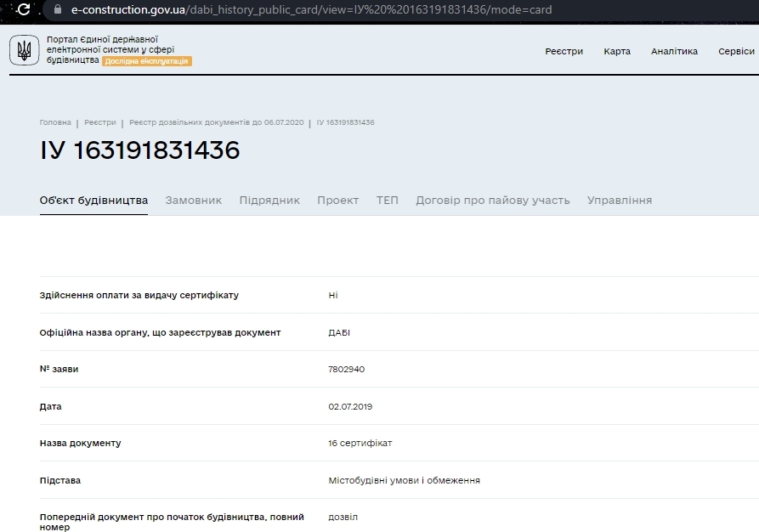This screenshot has height=532, width=759.
Task: Switch to the Проект tab
Action: point(338,201)
